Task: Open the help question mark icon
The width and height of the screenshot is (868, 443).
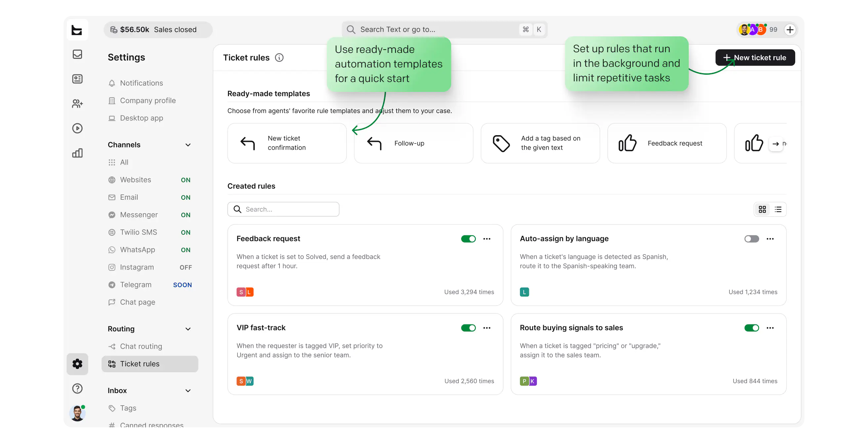Action: (77, 388)
